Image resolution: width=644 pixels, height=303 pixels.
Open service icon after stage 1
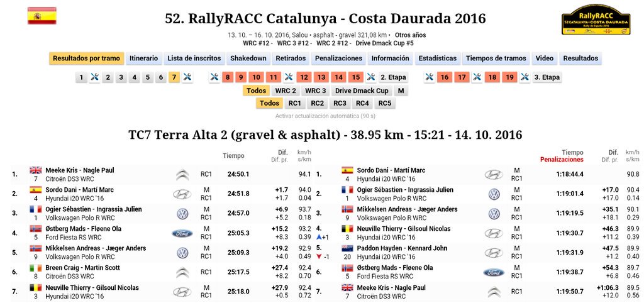[95, 77]
